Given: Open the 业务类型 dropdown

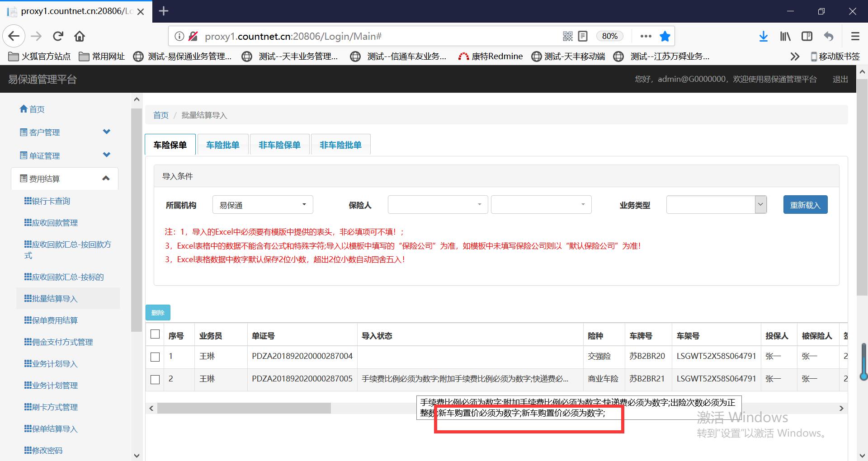Looking at the screenshot, I should click(716, 205).
